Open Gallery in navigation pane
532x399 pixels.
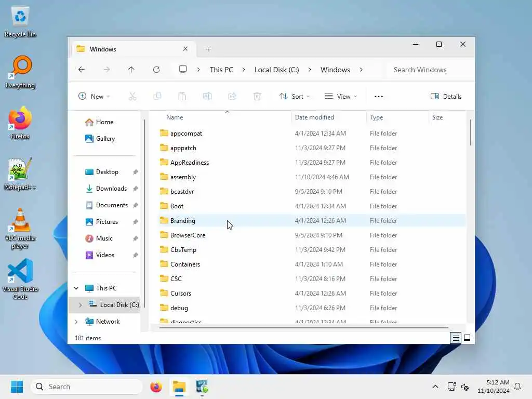click(105, 139)
